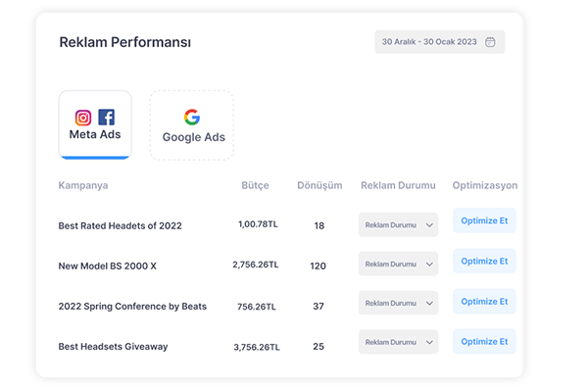The width and height of the screenshot is (588, 389).
Task: Optimize the 2022 Spring Conference by Beats campaign
Action: [x=484, y=302]
